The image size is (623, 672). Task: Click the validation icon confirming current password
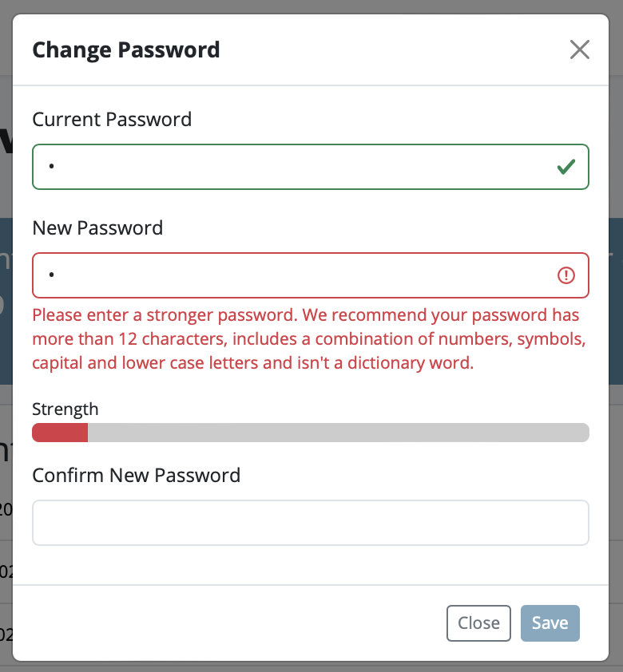(x=567, y=166)
